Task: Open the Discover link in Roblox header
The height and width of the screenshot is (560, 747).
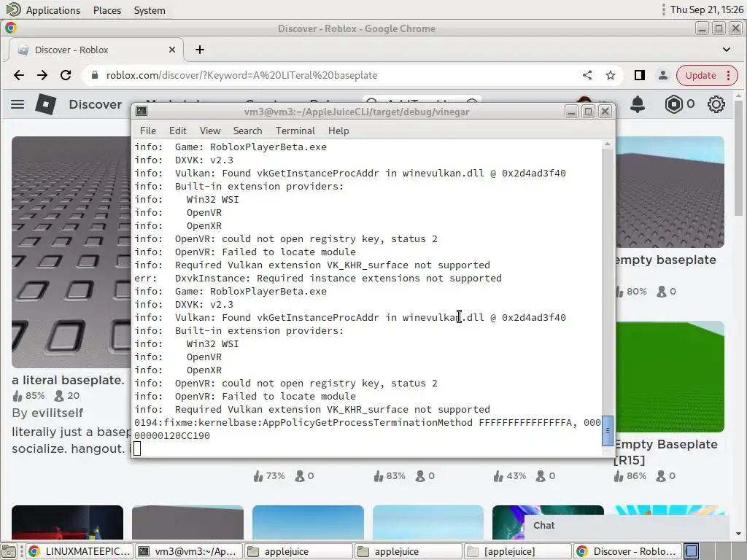Action: [96, 104]
